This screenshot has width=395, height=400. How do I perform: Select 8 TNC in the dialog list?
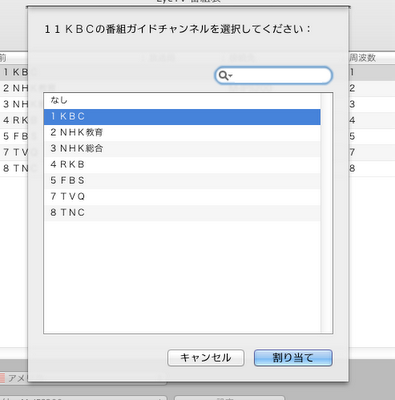coord(182,213)
